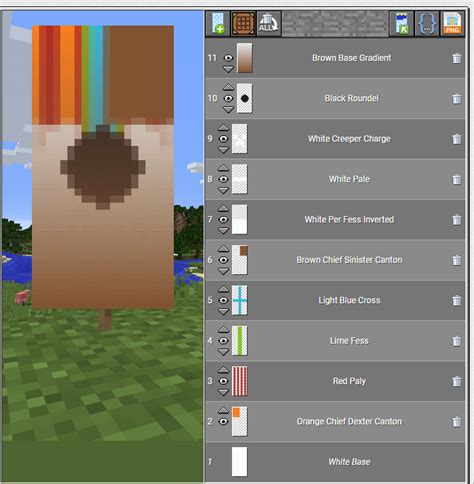Move Lime Fess layer down
474x484 pixels.
pos(223,352)
